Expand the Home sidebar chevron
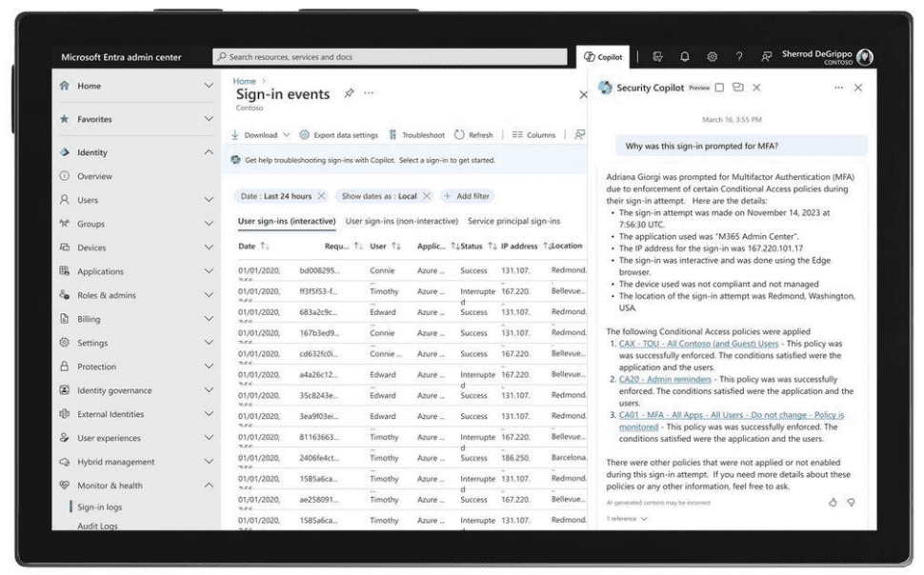Image resolution: width=924 pixels, height=575 pixels. pos(209,86)
